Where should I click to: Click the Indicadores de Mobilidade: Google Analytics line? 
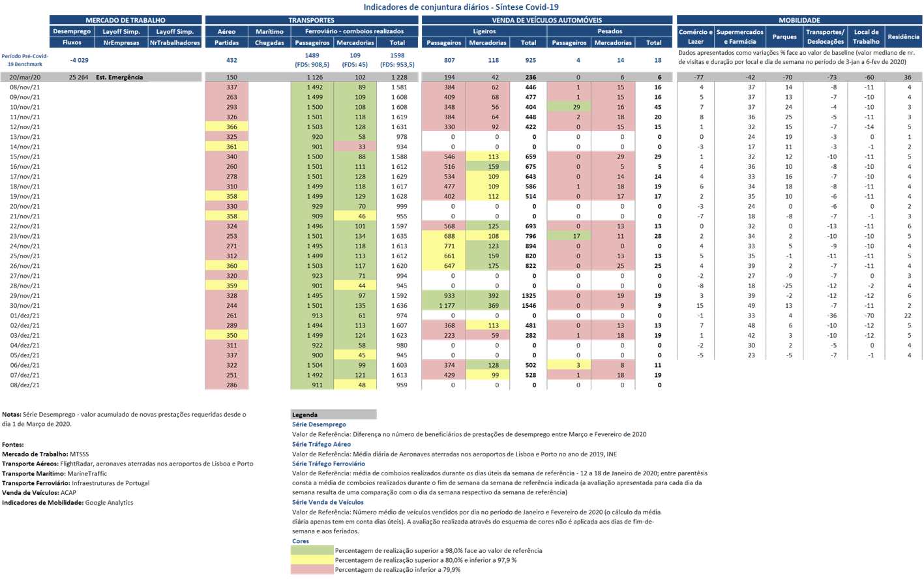coord(67,503)
